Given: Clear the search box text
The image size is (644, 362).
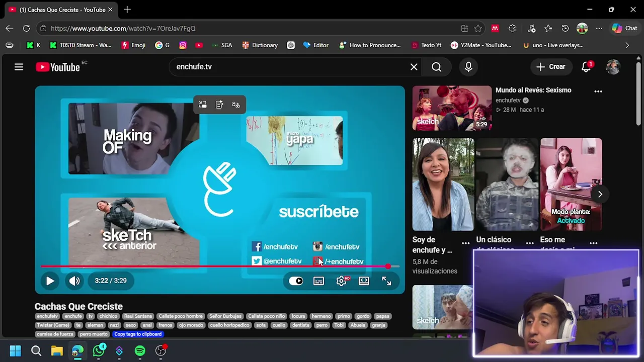Looking at the screenshot, I should (x=414, y=67).
